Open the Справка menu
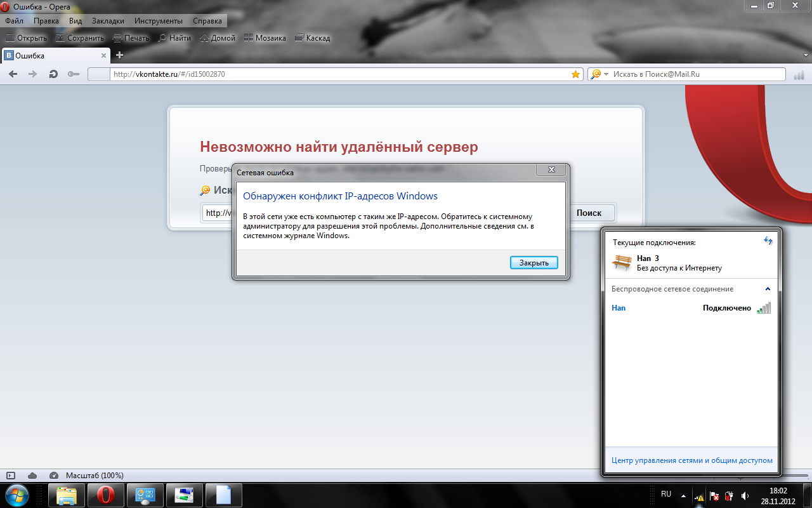The image size is (812, 508). 207,21
